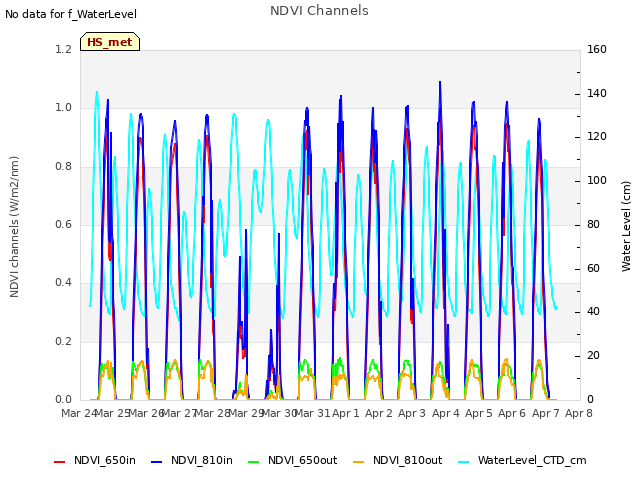Click the Apr 3 x-axis tick label
640x480 pixels.
pyautogui.click(x=412, y=413)
